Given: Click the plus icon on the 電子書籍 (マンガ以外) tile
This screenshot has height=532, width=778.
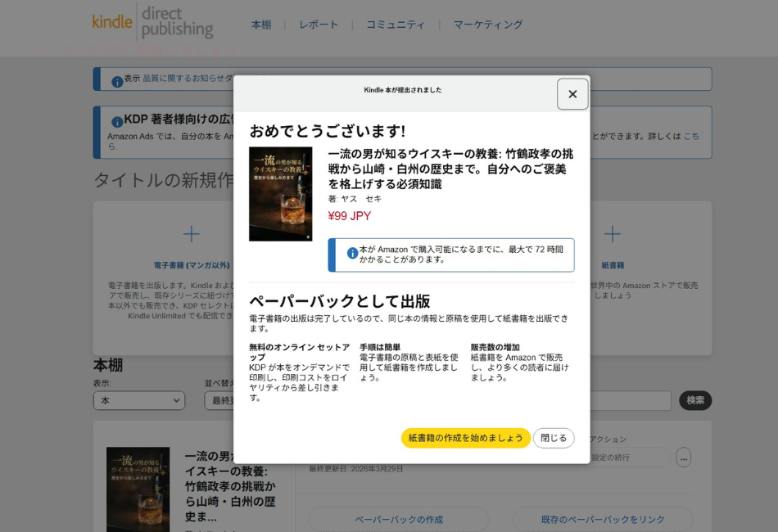Looking at the screenshot, I should (191, 233).
